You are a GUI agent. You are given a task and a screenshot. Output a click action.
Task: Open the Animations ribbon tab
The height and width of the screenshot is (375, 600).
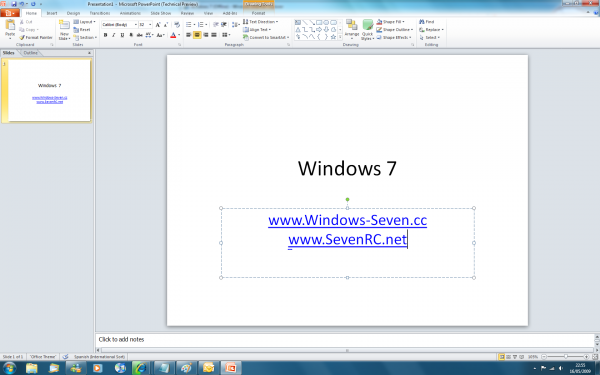click(x=130, y=13)
